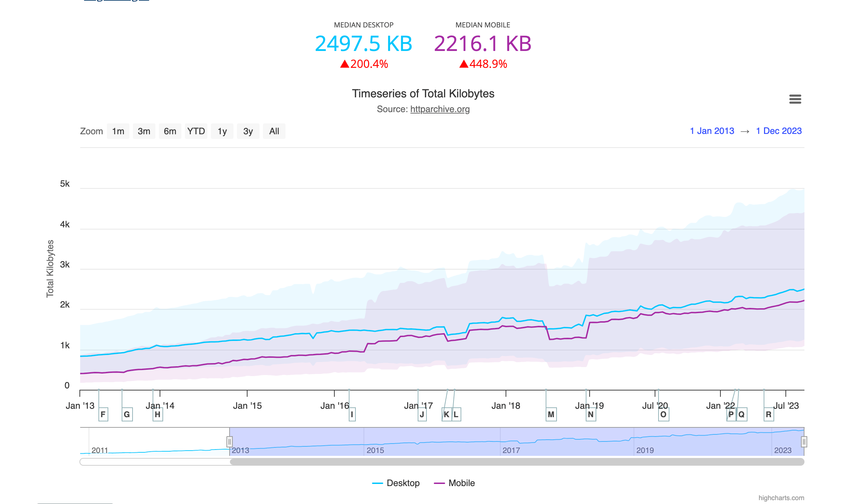Open the httparchive.org source link

point(439,109)
